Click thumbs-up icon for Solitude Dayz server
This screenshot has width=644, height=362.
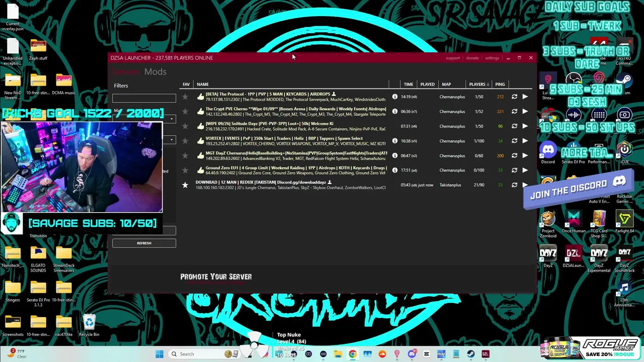(200, 126)
